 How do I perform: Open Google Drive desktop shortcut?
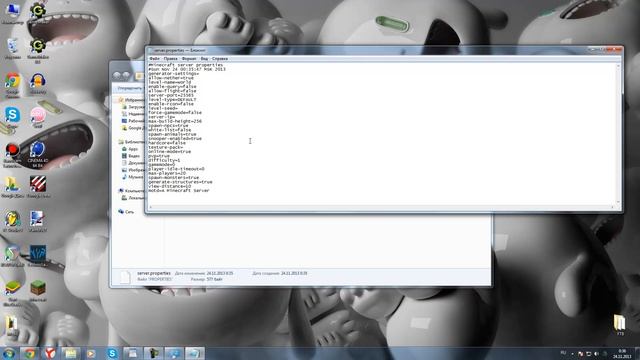[13, 187]
